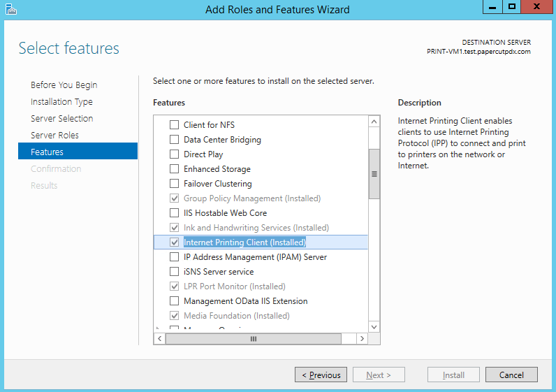Open the Installation Type step
This screenshot has width=556, height=392.
[61, 102]
